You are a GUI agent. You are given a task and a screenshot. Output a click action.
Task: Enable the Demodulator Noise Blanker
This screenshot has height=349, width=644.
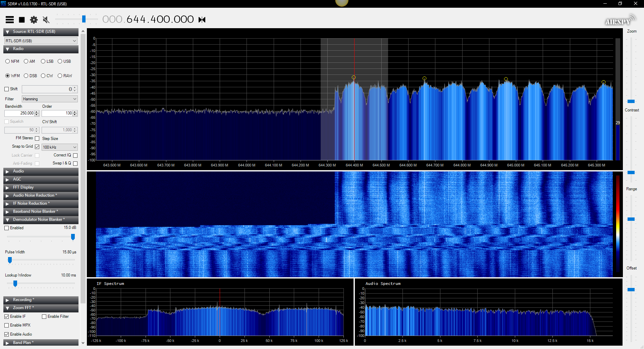point(6,228)
